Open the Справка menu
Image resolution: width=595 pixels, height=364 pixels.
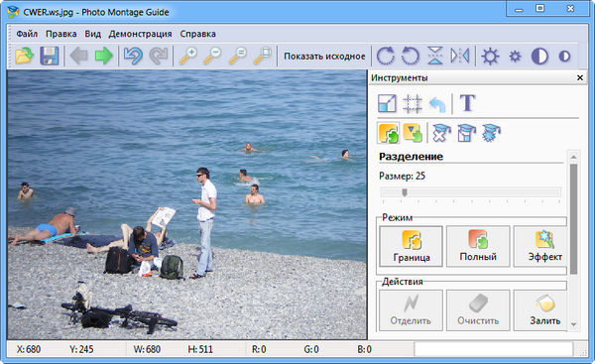click(197, 34)
